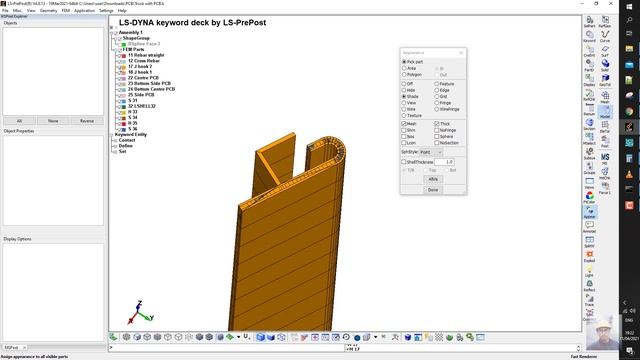
Task: Open the Groups tool icon
Action: pos(590,167)
